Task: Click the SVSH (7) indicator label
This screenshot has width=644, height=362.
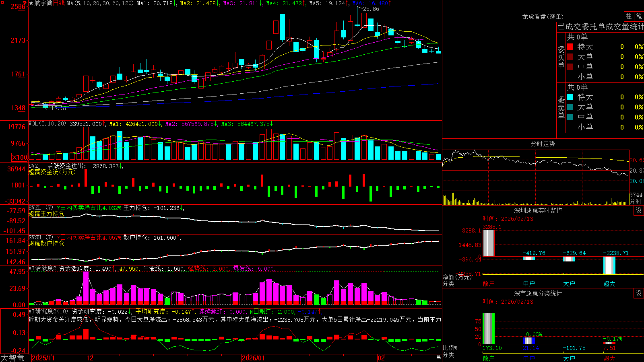Action: coord(41,238)
